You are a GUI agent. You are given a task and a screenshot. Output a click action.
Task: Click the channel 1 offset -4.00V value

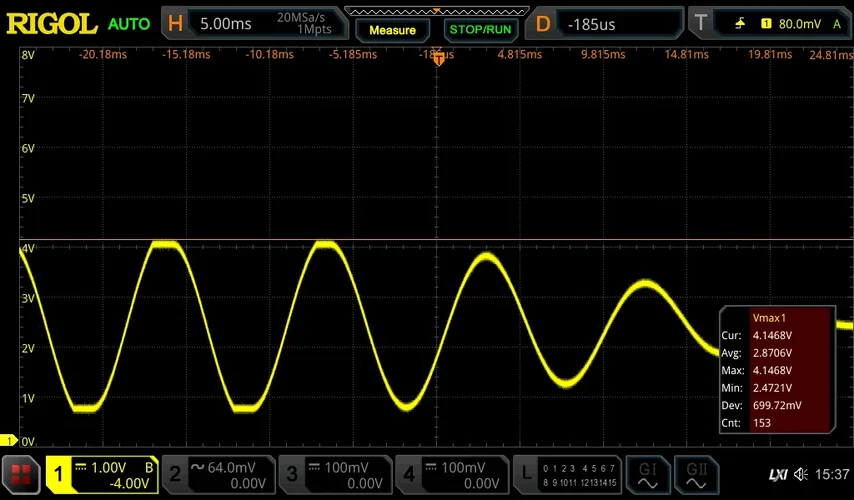click(129, 484)
